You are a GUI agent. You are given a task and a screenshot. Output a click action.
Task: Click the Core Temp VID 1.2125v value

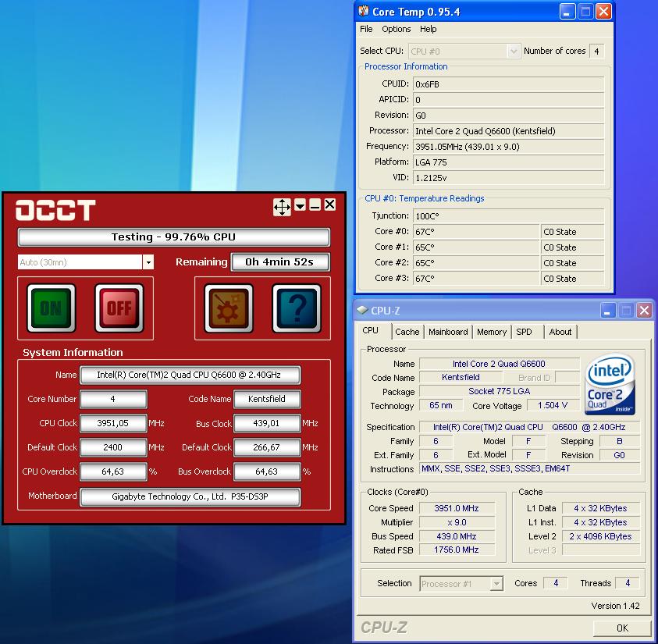[x=509, y=178]
